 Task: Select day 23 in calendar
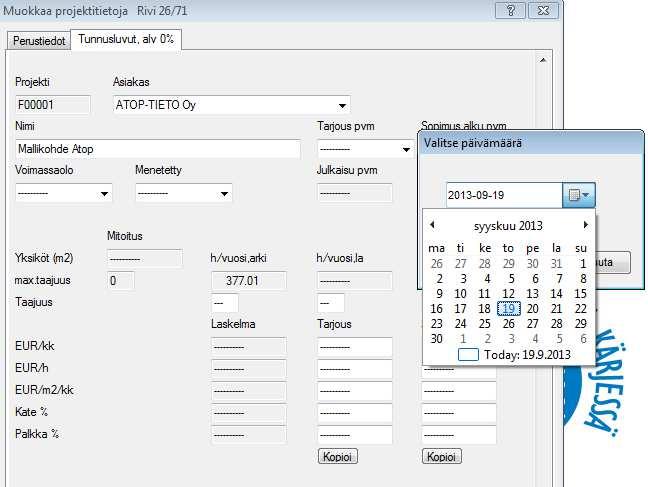click(x=436, y=324)
